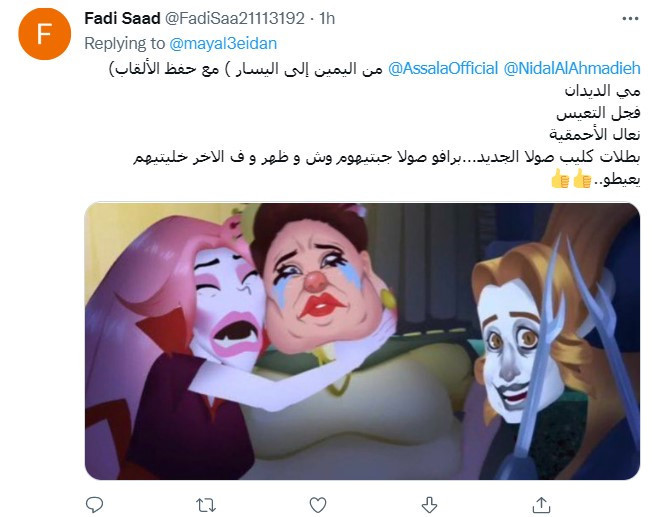Click the "Replying to" label text
The width and height of the screenshot is (653, 517).
point(125,43)
